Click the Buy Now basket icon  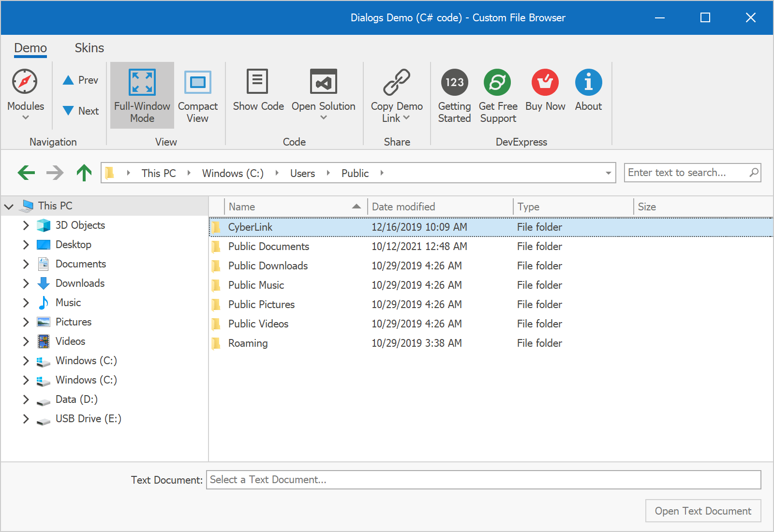(x=545, y=82)
